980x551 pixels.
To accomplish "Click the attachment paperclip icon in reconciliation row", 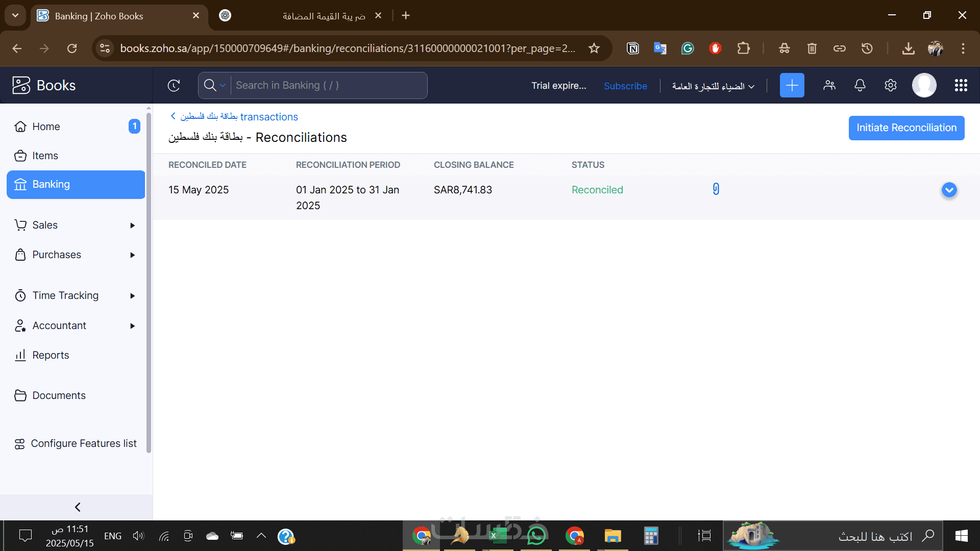I will tap(716, 189).
